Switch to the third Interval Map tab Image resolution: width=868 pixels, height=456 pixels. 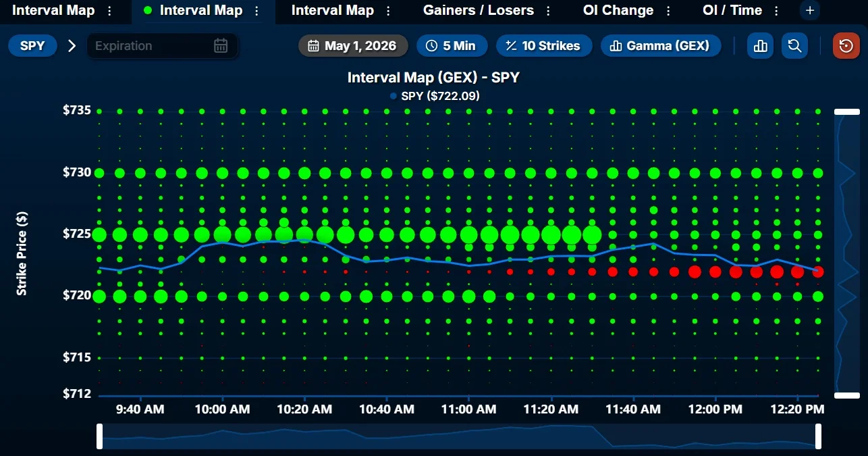[332, 11]
